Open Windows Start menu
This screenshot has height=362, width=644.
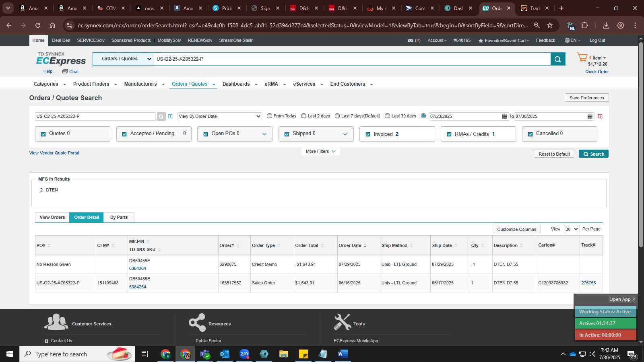tap(10, 354)
